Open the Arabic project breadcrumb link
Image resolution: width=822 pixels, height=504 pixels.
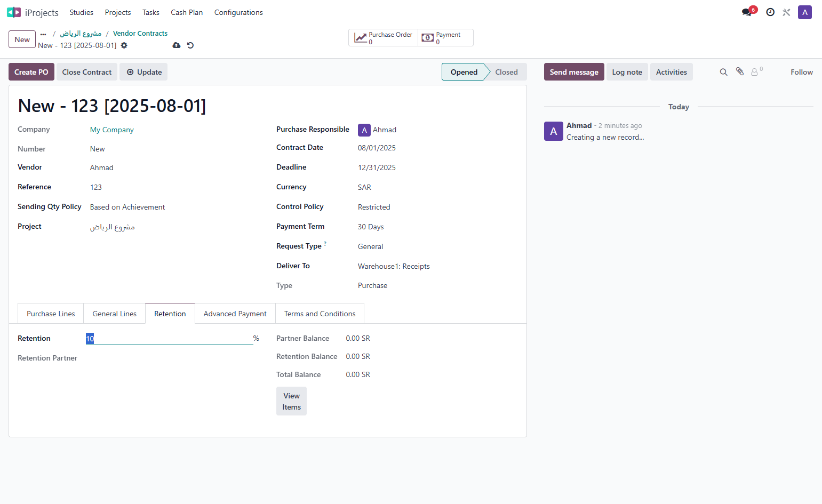tap(81, 34)
